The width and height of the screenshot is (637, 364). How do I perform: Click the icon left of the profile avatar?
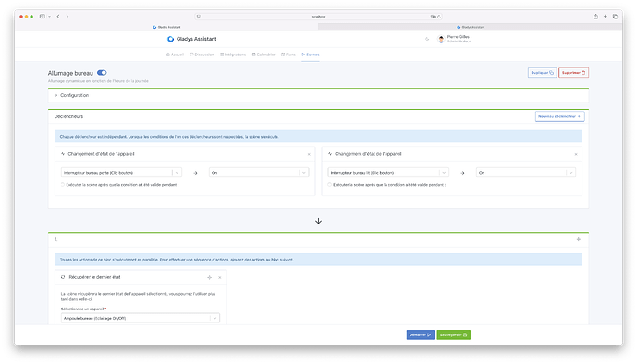click(427, 40)
